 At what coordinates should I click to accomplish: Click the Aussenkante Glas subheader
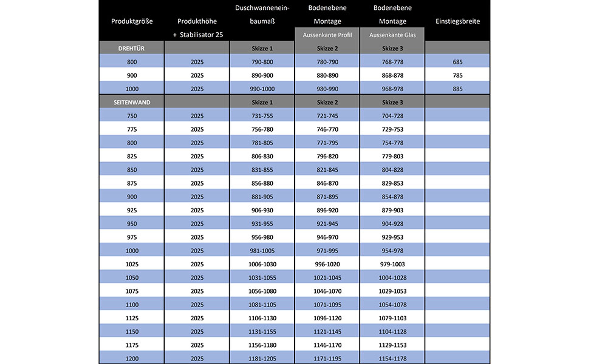pos(392,35)
